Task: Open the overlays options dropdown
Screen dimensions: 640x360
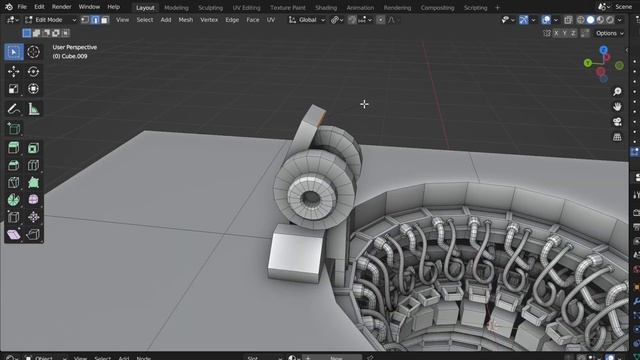Action: click(556, 20)
